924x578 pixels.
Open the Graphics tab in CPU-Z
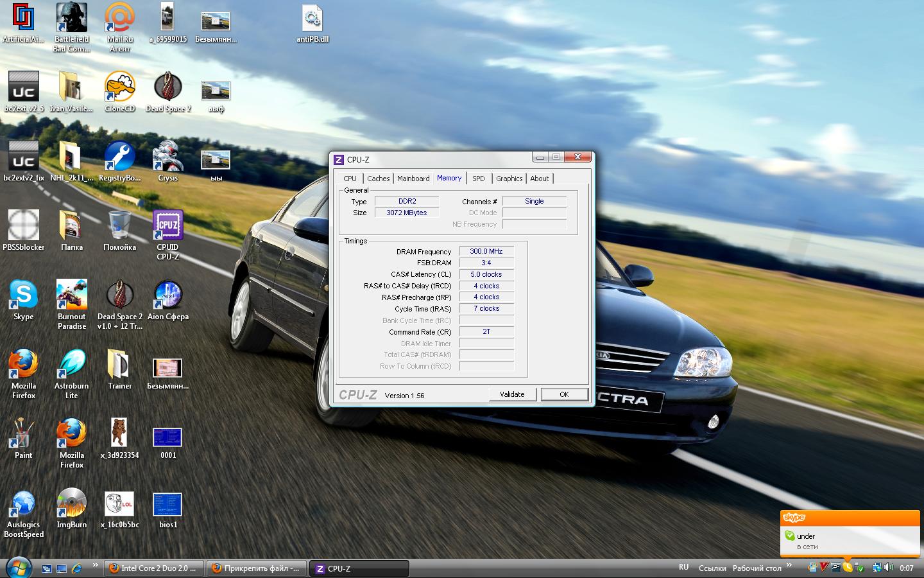[x=509, y=179]
